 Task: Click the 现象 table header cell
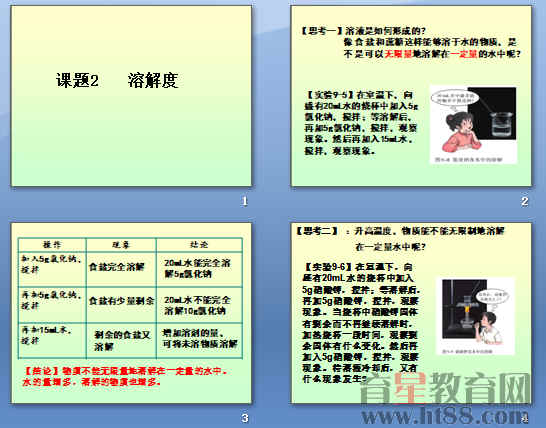point(121,245)
